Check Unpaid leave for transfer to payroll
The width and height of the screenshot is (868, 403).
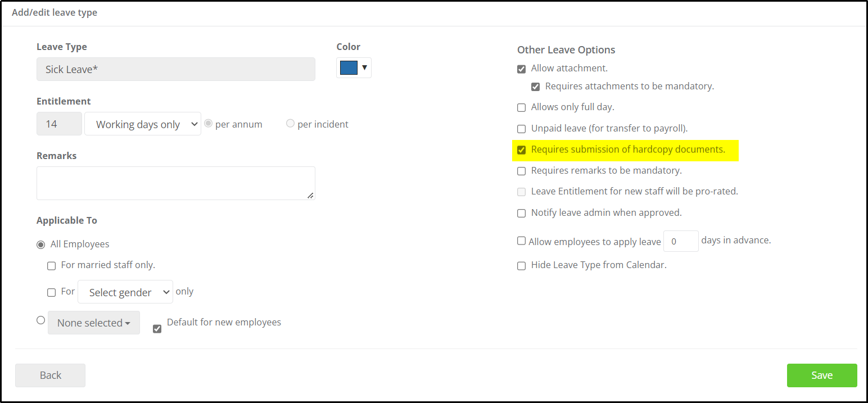tap(521, 129)
